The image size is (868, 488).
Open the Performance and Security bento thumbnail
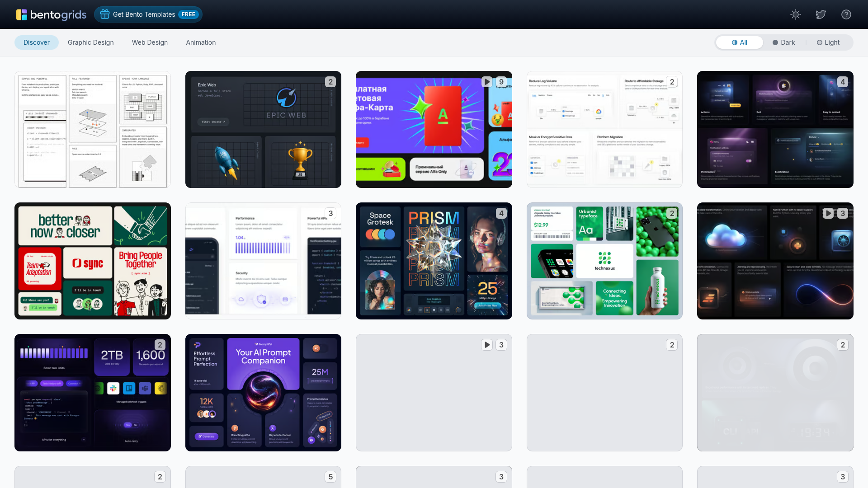click(263, 261)
